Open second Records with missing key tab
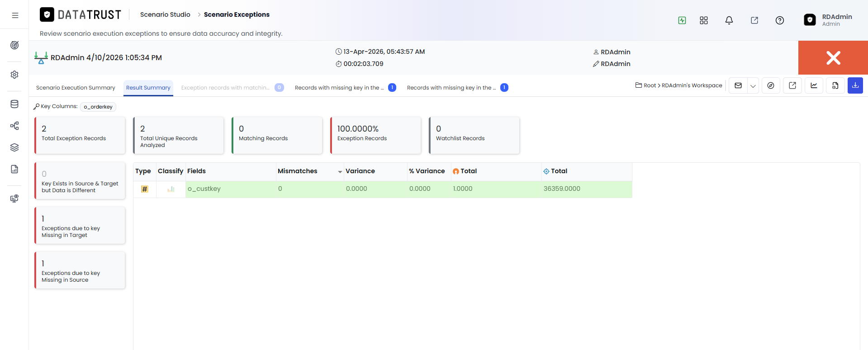The height and width of the screenshot is (350, 868). (457, 88)
